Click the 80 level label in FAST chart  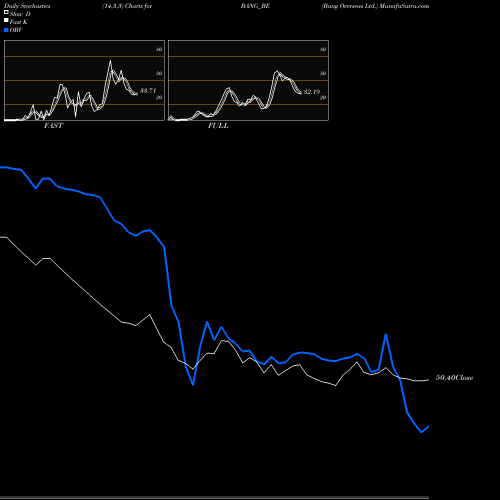(159, 49)
